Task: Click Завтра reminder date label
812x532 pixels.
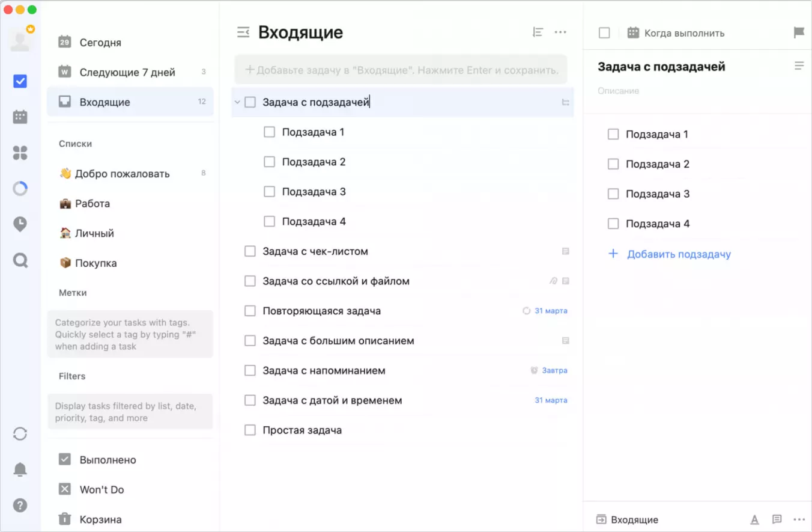Action: tap(554, 370)
